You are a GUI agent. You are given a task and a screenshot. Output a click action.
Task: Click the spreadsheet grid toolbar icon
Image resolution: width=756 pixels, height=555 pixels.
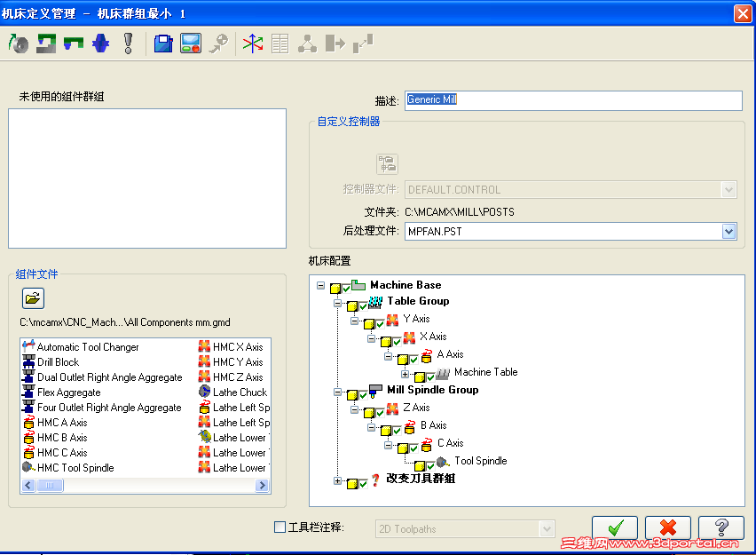click(x=279, y=43)
